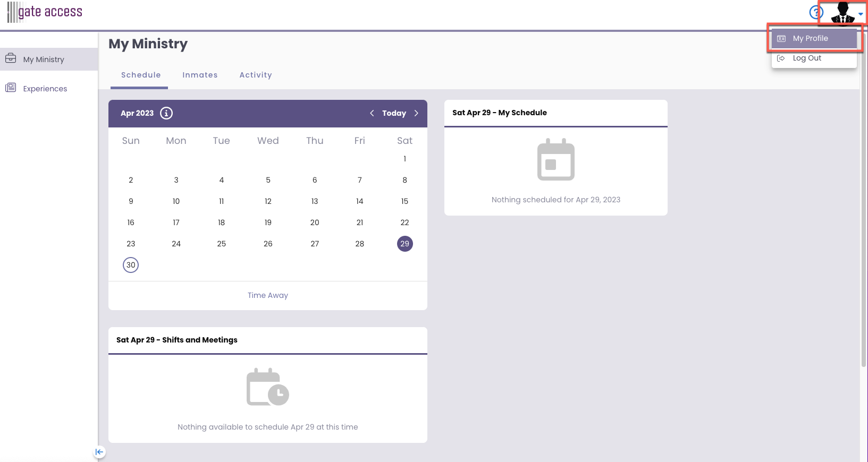The image size is (868, 462).
Task: Select April 2 on the calendar
Action: pos(131,180)
